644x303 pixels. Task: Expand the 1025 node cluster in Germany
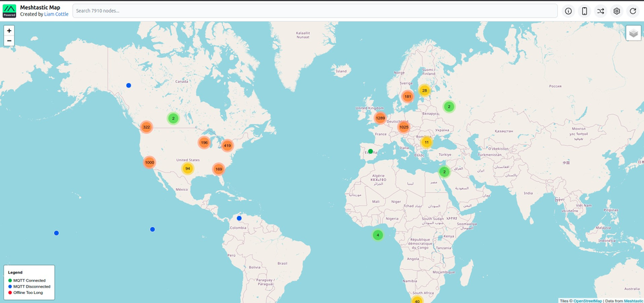coord(404,127)
